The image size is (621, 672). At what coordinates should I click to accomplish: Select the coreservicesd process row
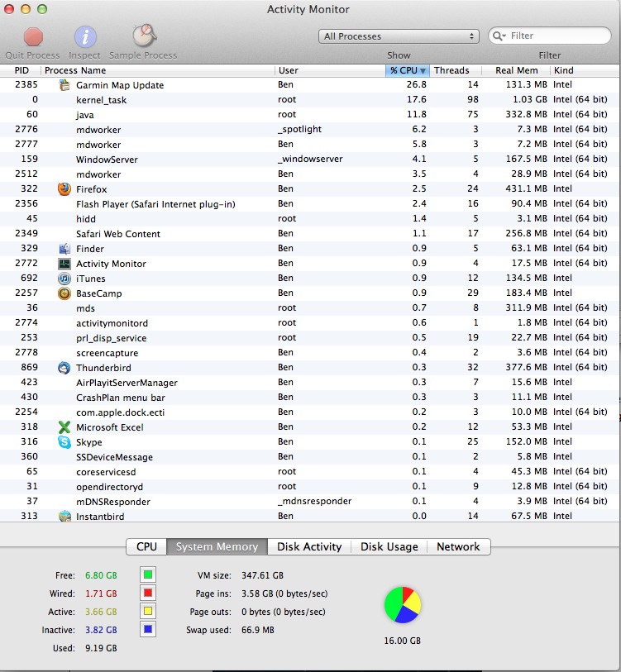310,471
